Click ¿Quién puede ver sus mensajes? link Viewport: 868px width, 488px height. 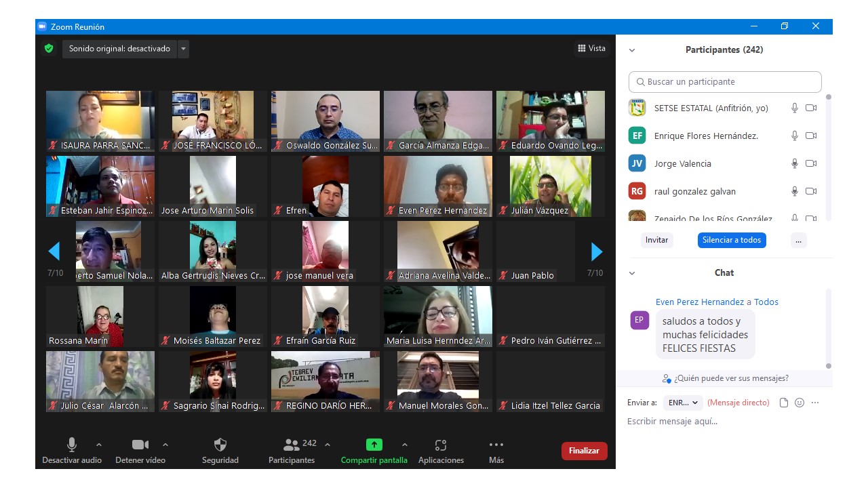pyautogui.click(x=726, y=378)
